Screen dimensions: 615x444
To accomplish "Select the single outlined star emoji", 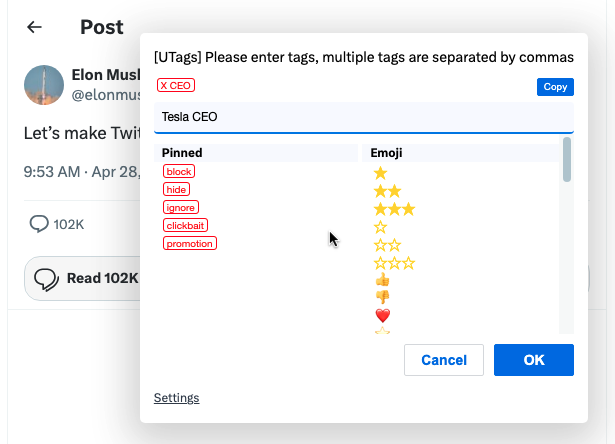I will 380,227.
